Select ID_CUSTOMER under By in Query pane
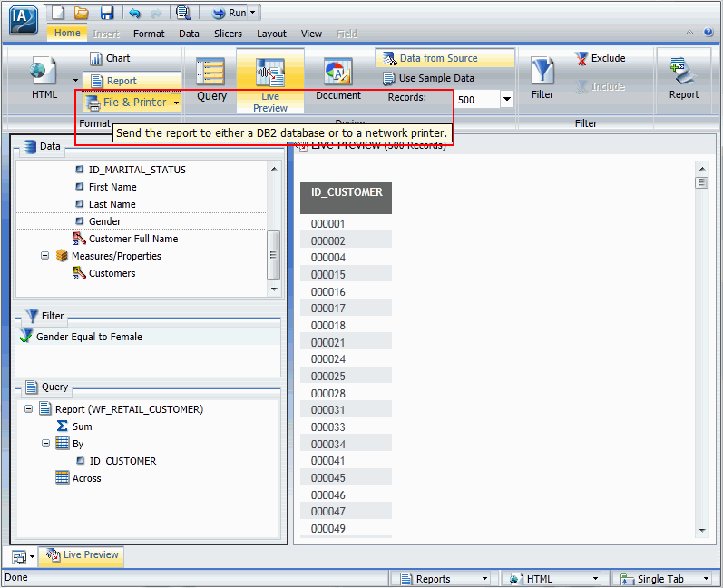 tap(122, 461)
